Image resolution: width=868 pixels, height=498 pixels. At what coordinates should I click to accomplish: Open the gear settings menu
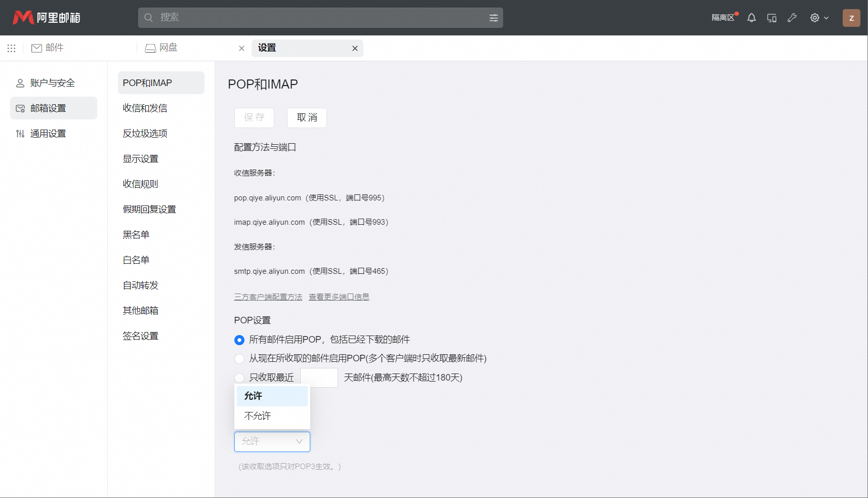818,18
